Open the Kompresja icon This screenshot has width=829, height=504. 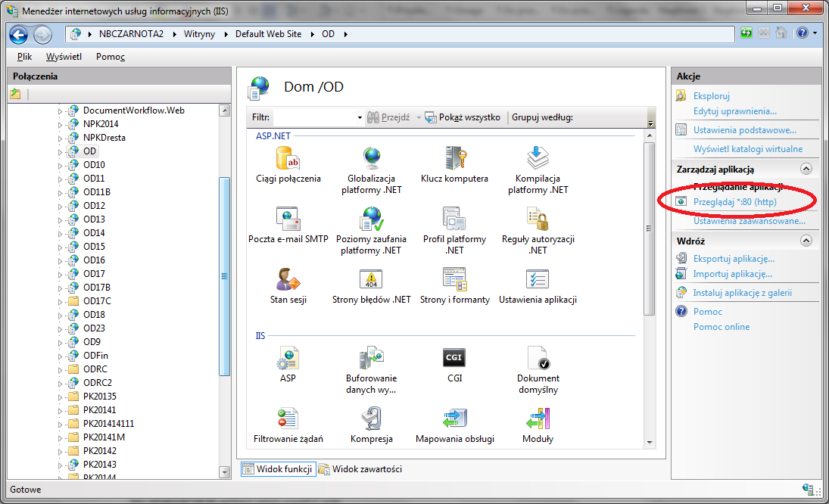point(372,418)
